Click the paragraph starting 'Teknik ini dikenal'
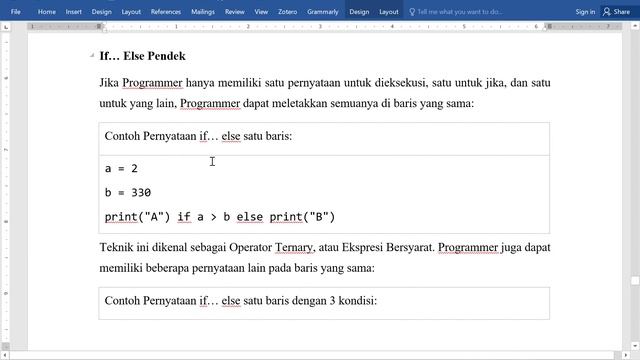This screenshot has width=640, height=360. 325,258
